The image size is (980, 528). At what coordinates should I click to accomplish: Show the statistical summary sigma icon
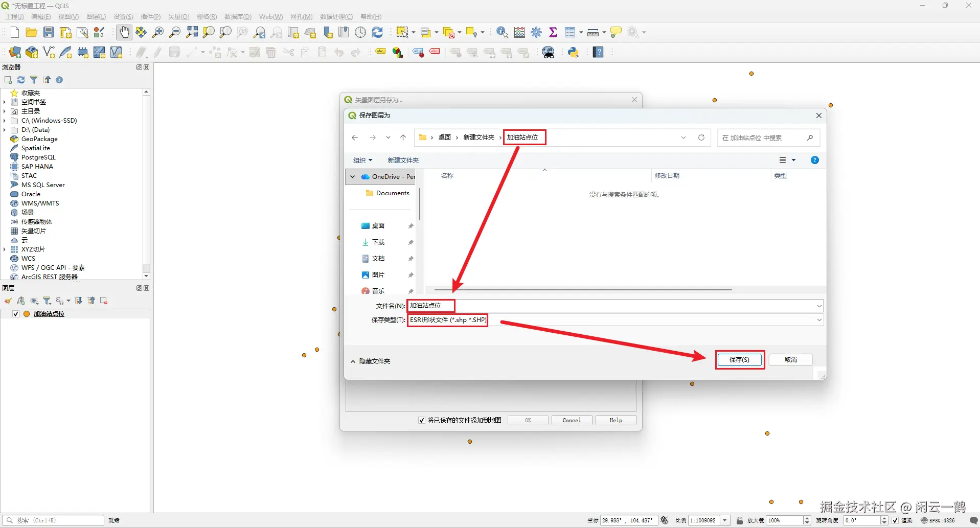point(553,33)
